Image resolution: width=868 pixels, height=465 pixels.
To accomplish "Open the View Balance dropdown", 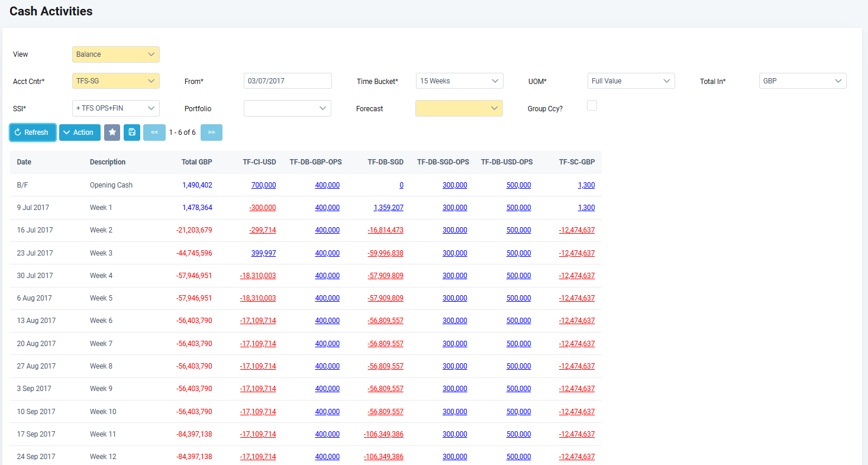I will (116, 54).
